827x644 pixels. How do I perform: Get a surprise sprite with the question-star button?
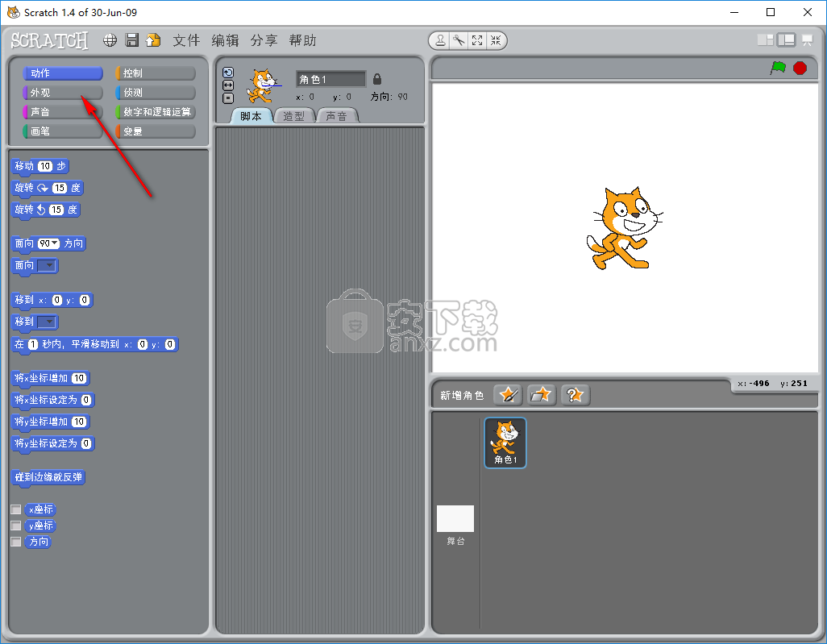tap(575, 394)
